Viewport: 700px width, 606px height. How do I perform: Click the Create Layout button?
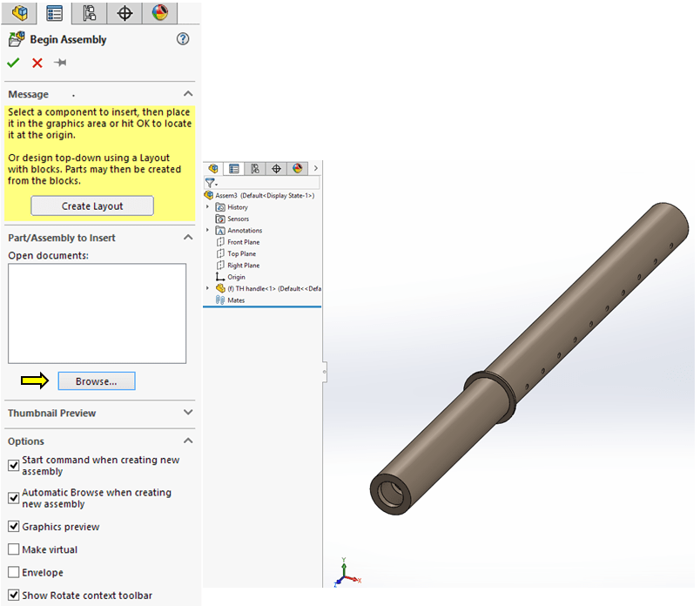[92, 206]
